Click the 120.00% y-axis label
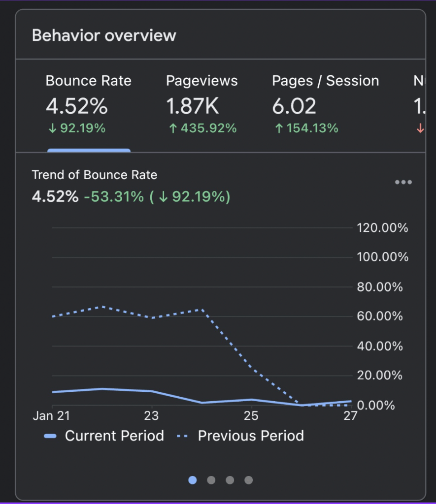Image resolution: width=436 pixels, height=504 pixels. point(383,228)
